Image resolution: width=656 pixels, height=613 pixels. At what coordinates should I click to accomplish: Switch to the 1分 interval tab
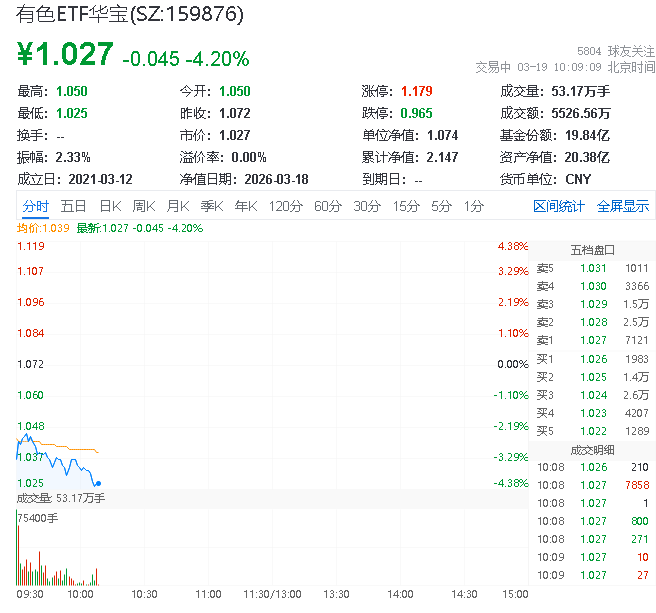474,206
